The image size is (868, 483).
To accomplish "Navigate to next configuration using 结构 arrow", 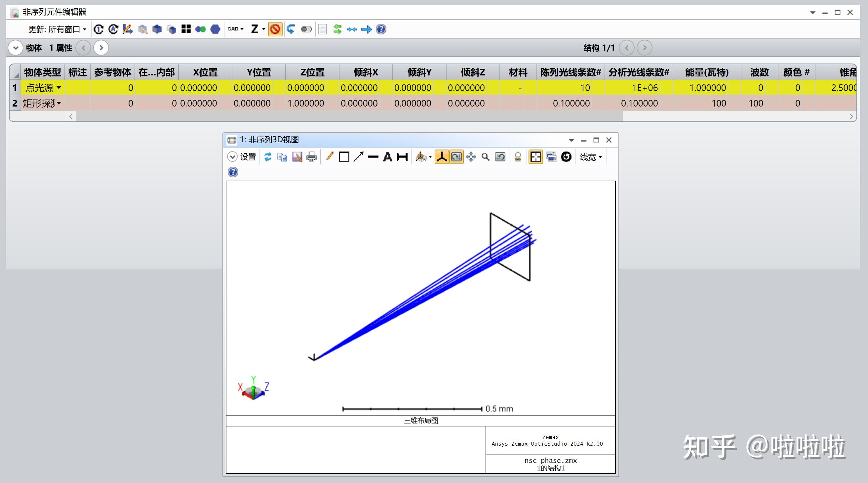I will click(645, 48).
